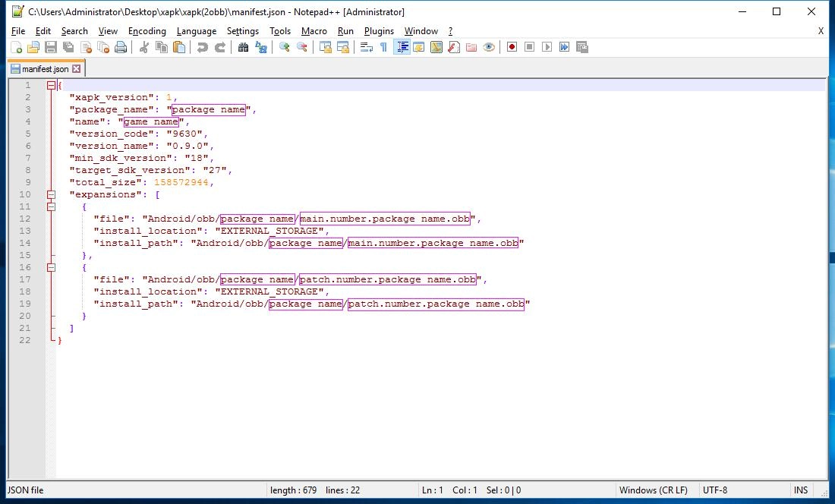The width and height of the screenshot is (835, 504).
Task: Open the Encoding menu
Action: (147, 31)
